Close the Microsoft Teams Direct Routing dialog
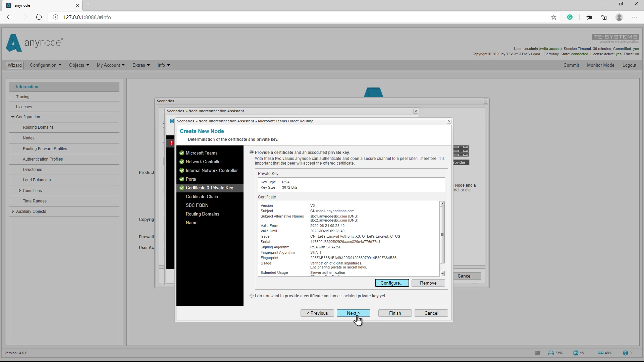 point(449,121)
